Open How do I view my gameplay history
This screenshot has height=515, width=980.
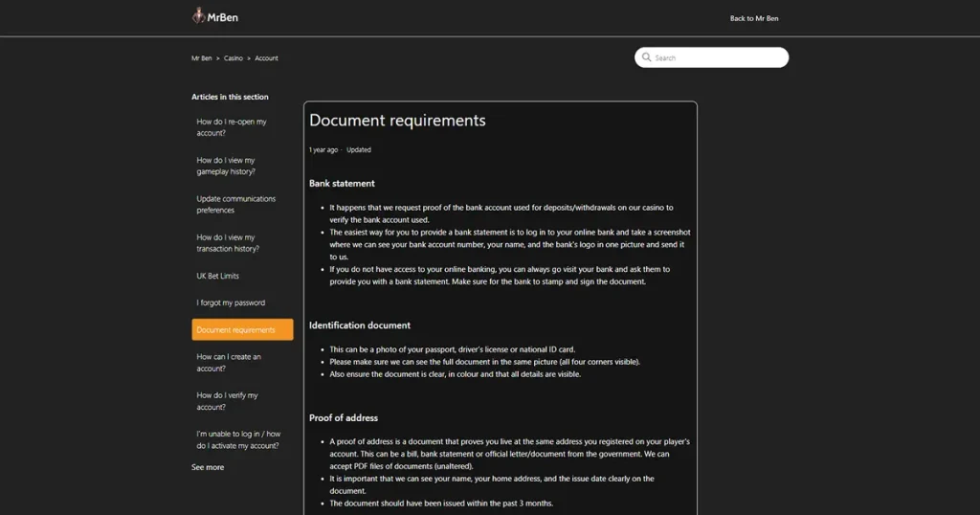tap(226, 167)
